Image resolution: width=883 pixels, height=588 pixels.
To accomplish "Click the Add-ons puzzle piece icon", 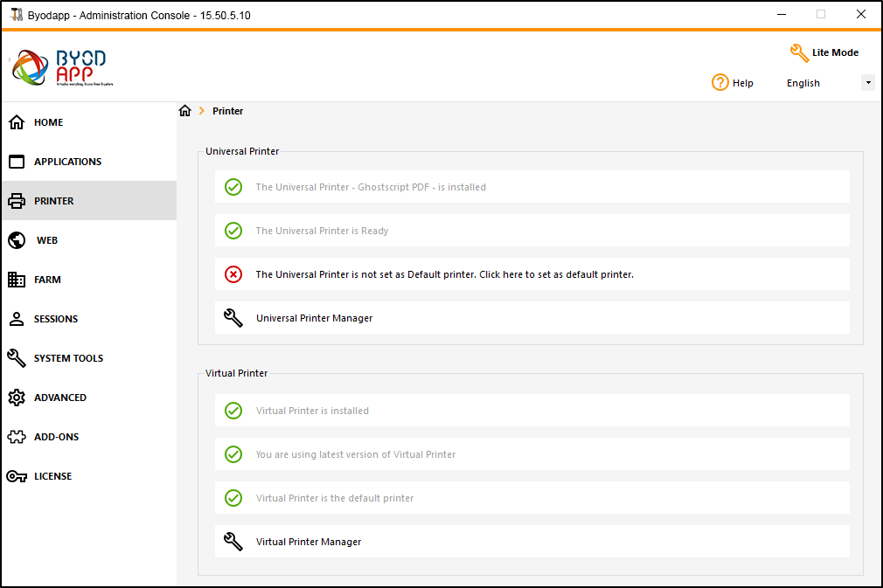I will (x=17, y=437).
